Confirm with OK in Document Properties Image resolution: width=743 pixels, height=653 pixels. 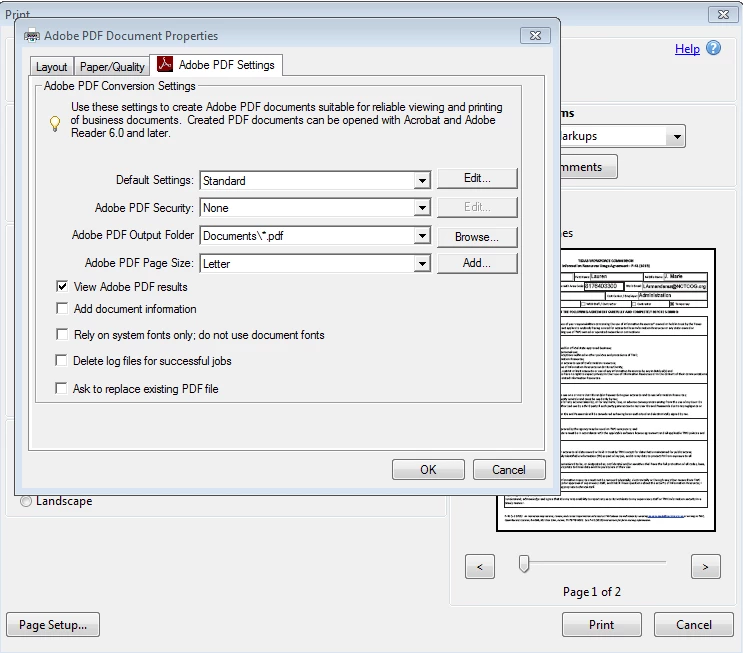428,470
